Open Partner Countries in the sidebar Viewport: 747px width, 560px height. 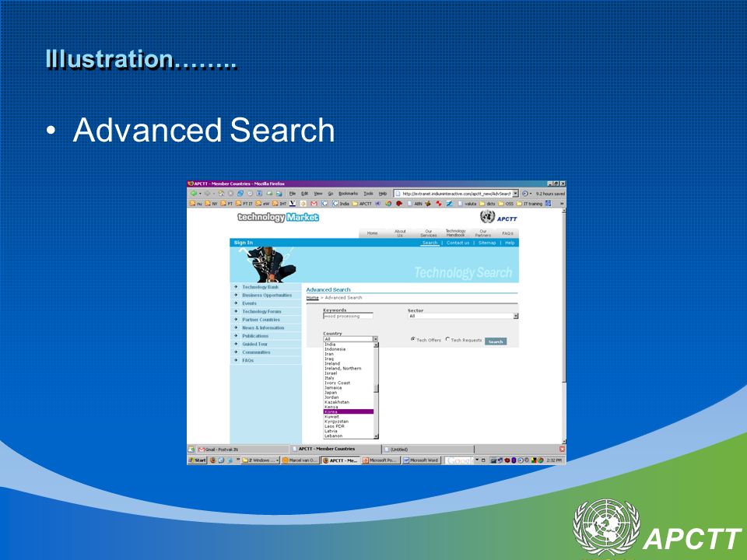[261, 320]
